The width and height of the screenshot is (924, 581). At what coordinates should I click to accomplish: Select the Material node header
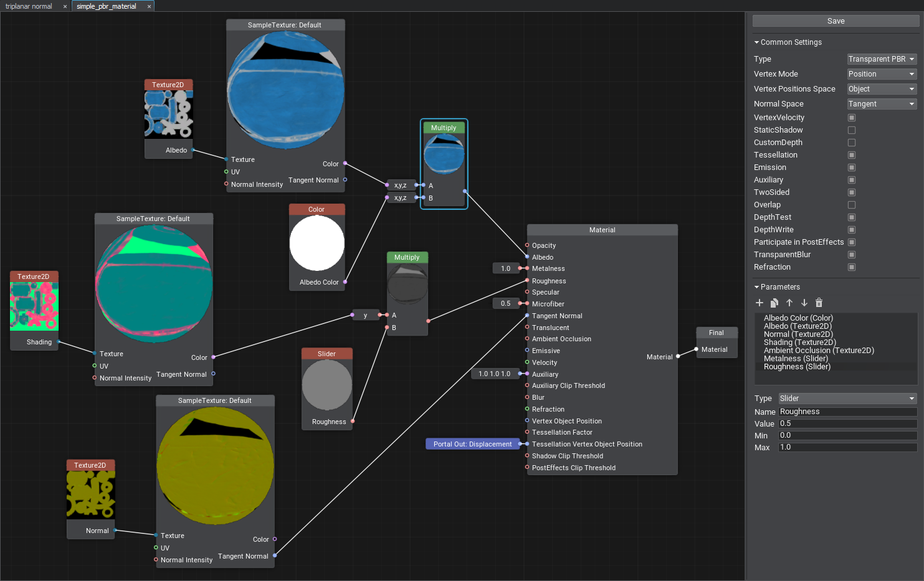coord(602,230)
